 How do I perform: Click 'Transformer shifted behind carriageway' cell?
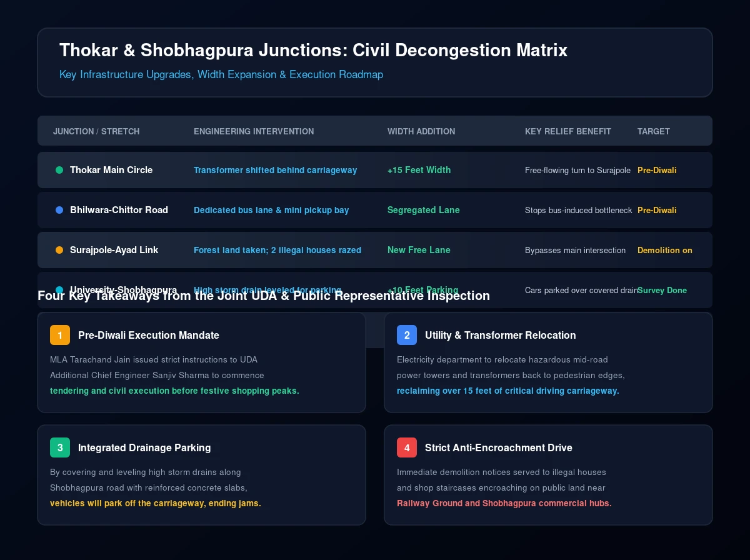point(276,170)
